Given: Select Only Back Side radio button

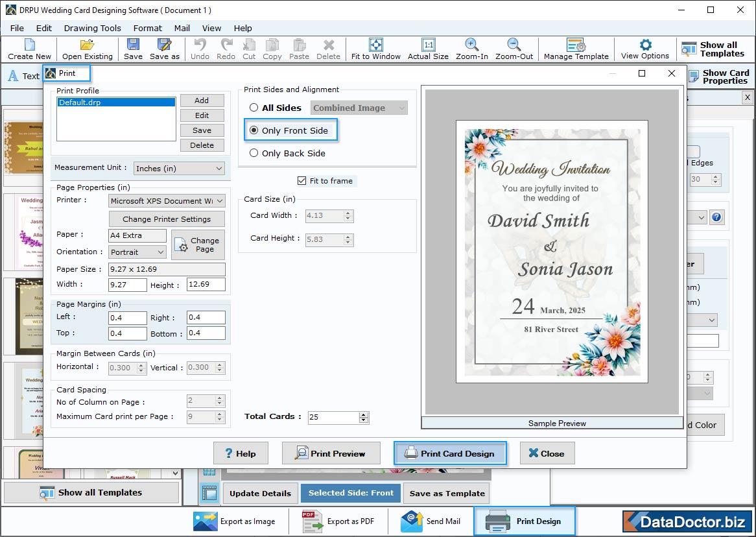Looking at the screenshot, I should (254, 153).
